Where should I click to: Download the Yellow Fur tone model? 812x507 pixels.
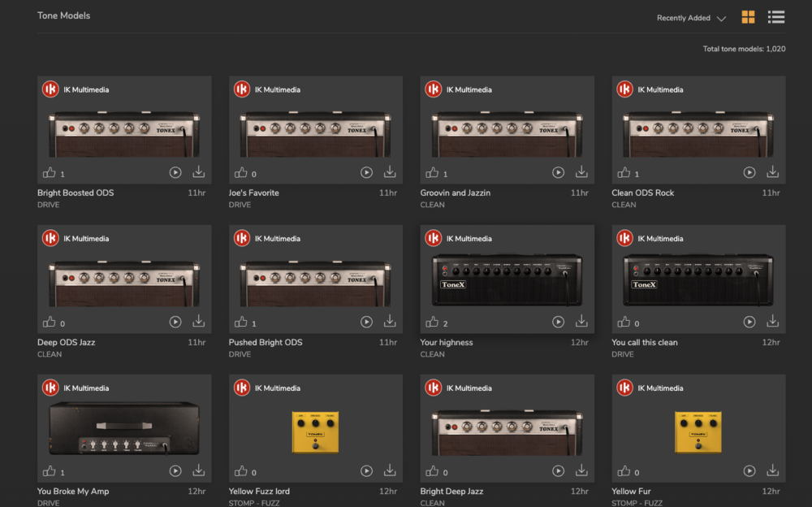point(772,470)
